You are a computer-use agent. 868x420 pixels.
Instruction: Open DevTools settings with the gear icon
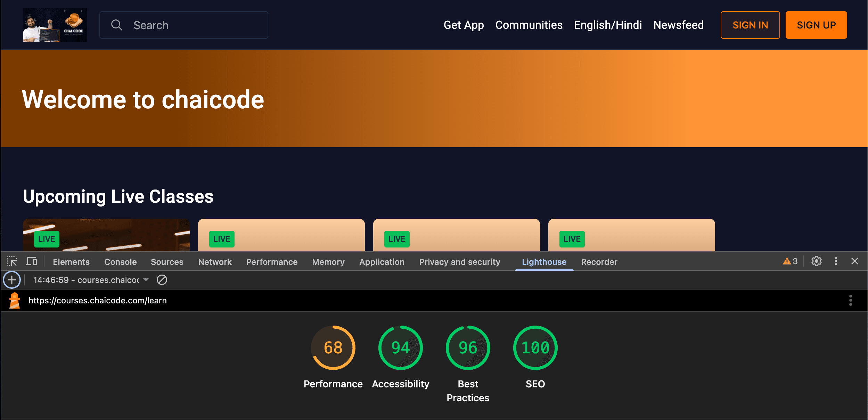816,261
